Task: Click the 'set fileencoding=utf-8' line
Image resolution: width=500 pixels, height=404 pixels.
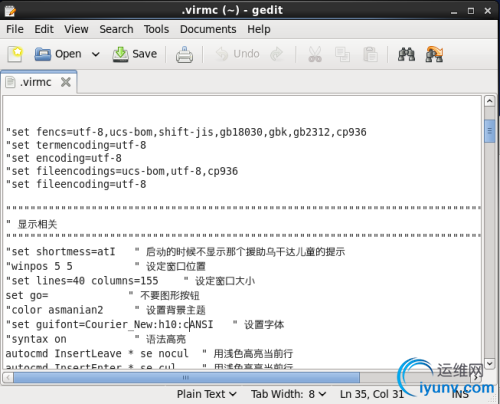Action: click(76, 184)
